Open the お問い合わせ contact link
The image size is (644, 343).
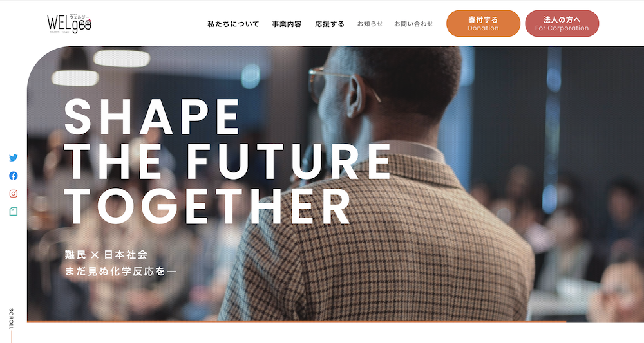413,24
